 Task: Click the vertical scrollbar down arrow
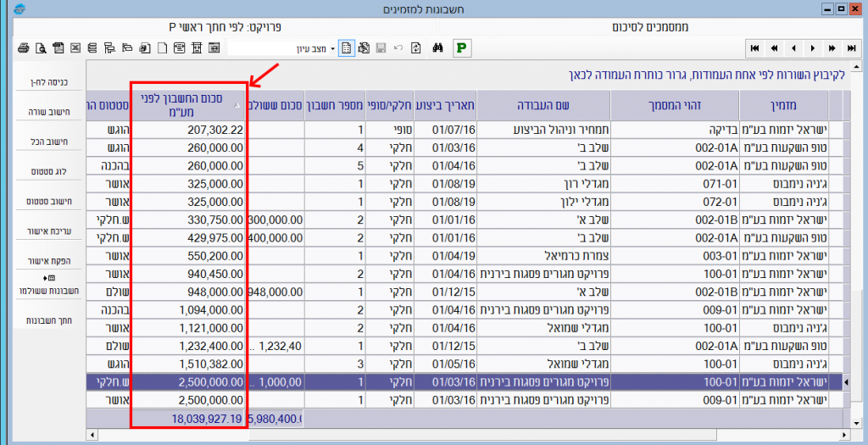pos(858,424)
